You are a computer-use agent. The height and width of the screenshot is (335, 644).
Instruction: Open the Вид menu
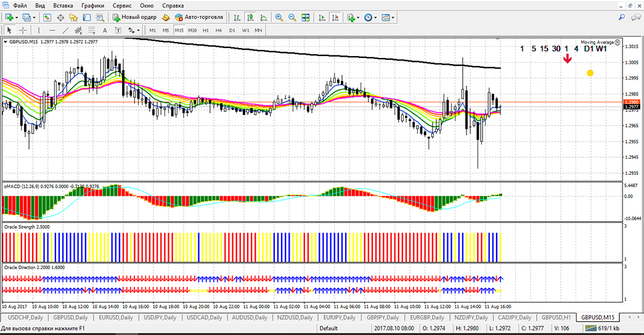coord(40,6)
